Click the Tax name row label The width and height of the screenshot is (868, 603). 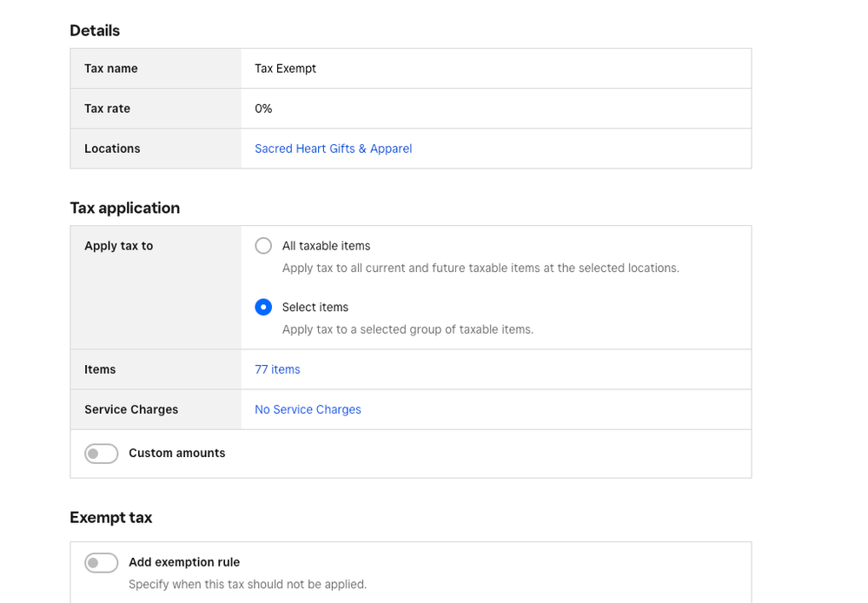point(110,69)
